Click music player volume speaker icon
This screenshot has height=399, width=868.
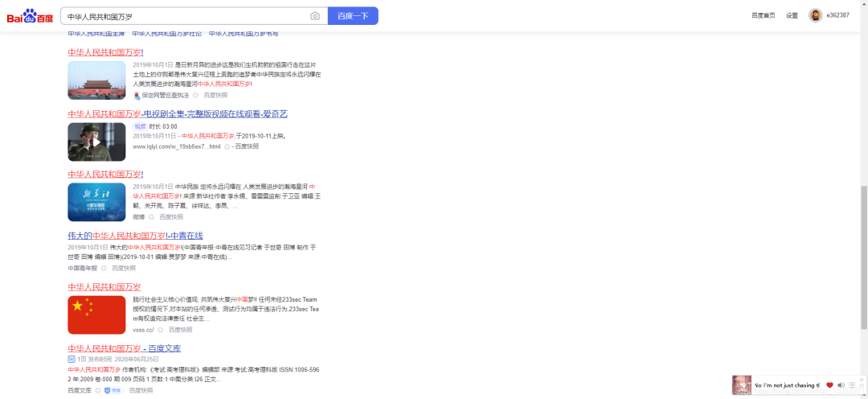[841, 385]
